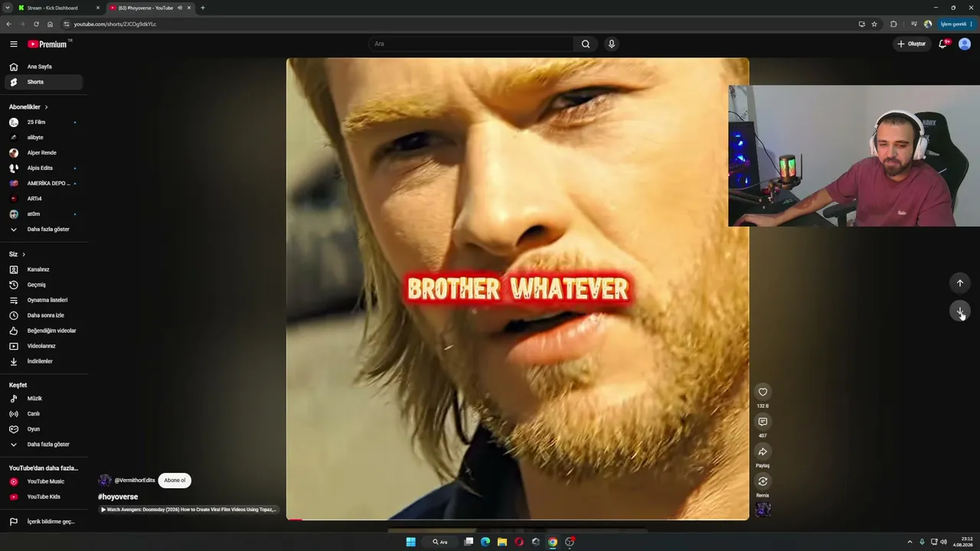Click the Oluştur create button
This screenshot has width=980, height=551.
[x=911, y=44]
